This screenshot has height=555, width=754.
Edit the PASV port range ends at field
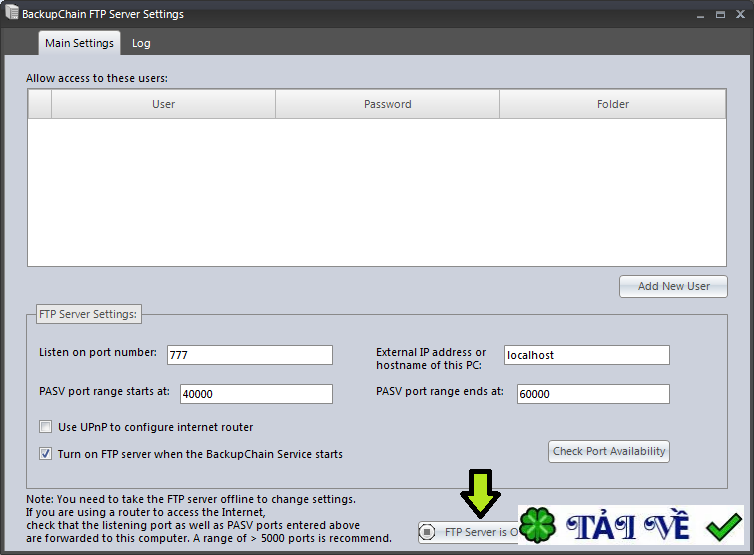point(593,394)
